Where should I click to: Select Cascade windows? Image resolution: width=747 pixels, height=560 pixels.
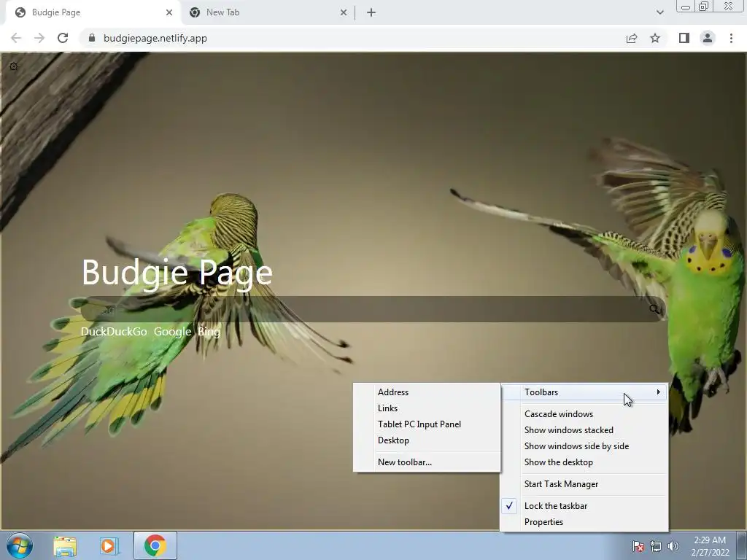(x=584, y=414)
